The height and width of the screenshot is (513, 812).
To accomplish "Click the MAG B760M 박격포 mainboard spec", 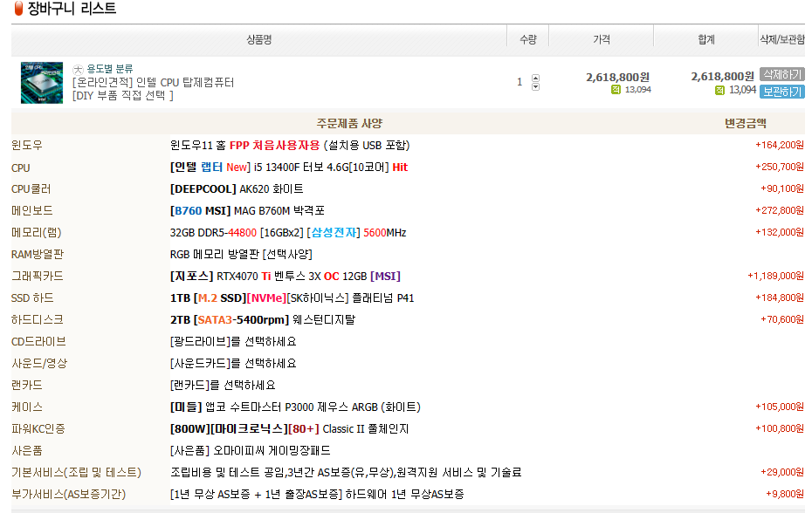I will pyautogui.click(x=248, y=210).
